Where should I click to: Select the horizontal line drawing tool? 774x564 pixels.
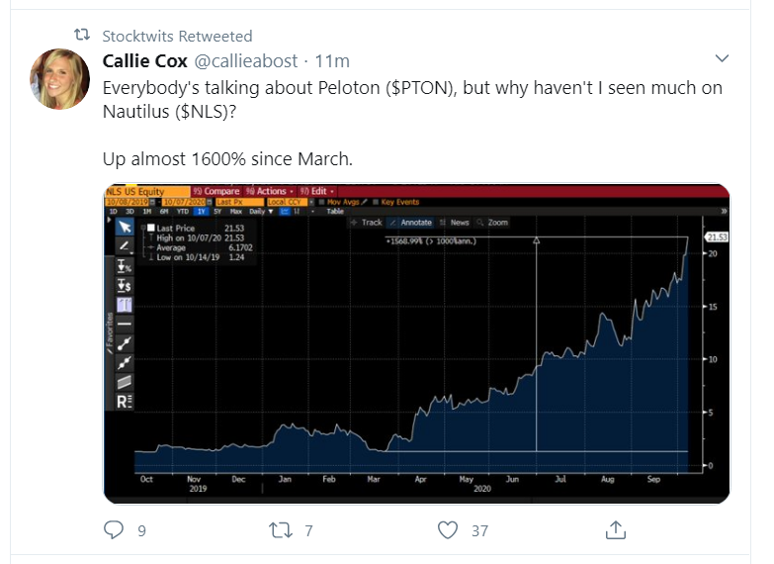(125, 324)
